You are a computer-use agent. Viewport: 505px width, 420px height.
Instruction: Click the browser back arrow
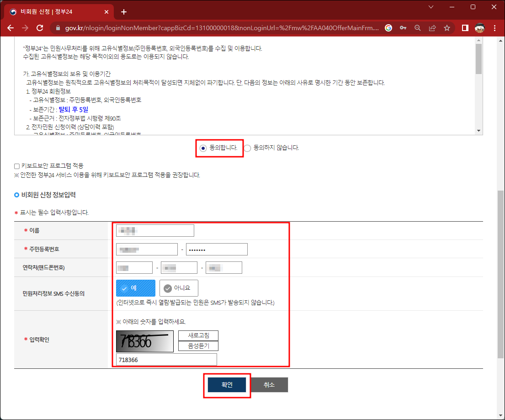point(11,28)
